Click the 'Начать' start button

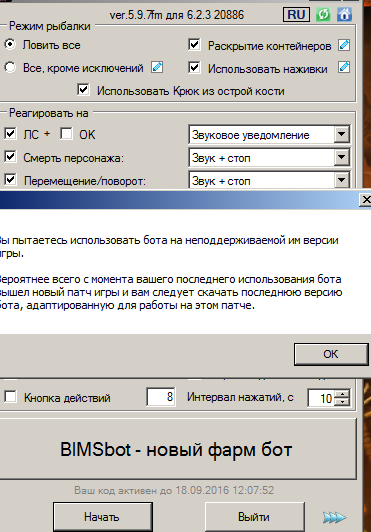[103, 517]
